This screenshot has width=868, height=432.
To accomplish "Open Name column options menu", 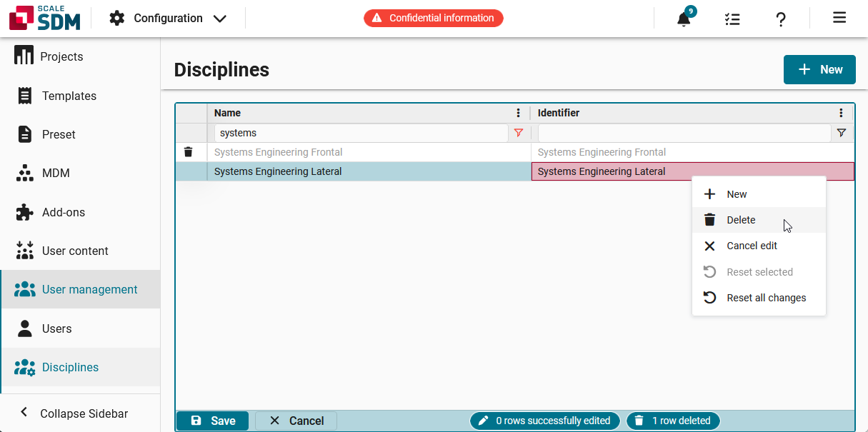I will [519, 113].
